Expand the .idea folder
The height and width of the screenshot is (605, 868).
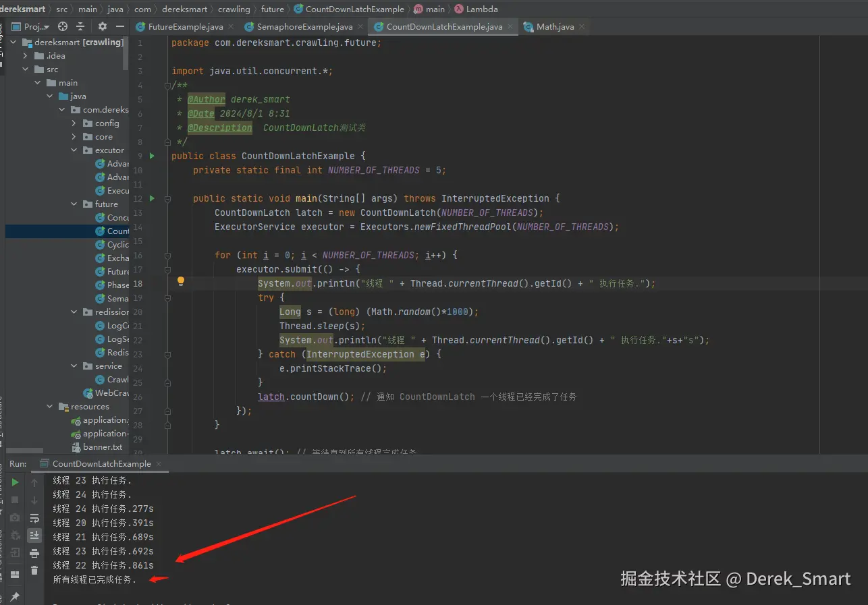click(26, 55)
